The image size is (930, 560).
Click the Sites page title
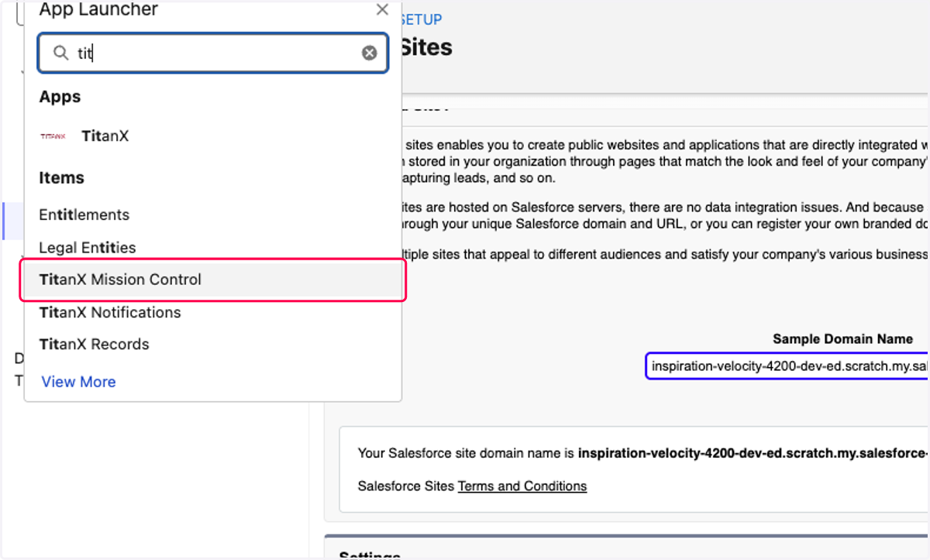click(x=425, y=47)
